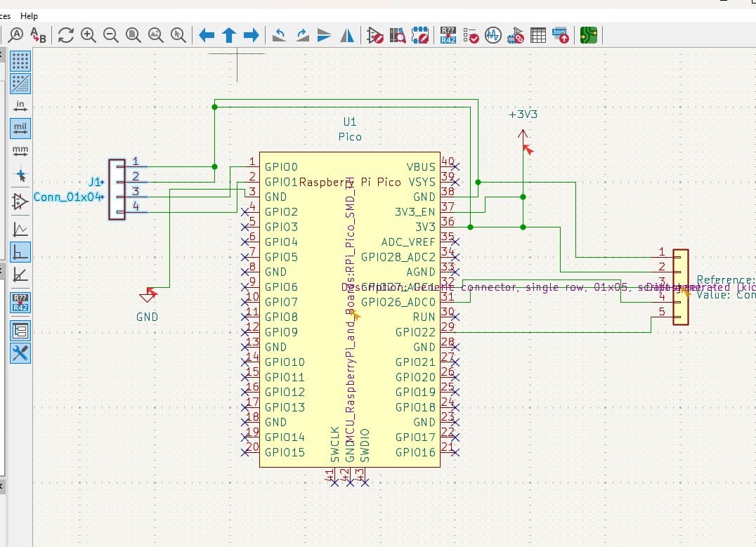Select the +3V3 power symbol
756x547 pixels.
pyautogui.click(x=523, y=135)
